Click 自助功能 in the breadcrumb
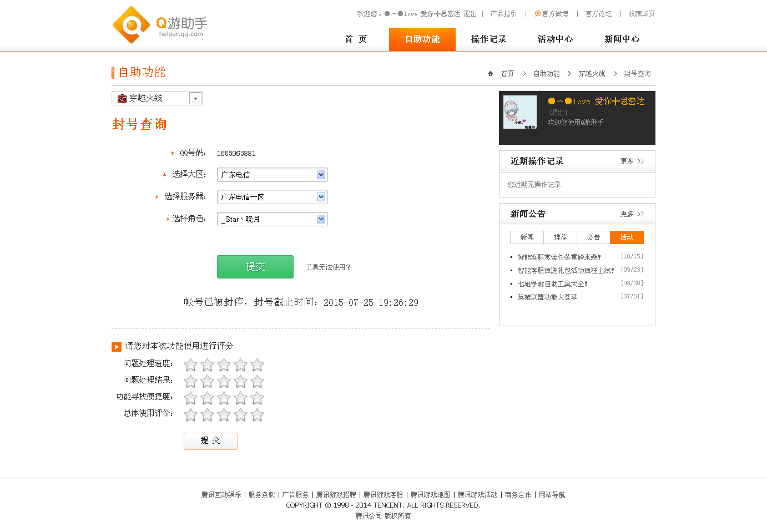The height and width of the screenshot is (532, 767). tap(547, 74)
